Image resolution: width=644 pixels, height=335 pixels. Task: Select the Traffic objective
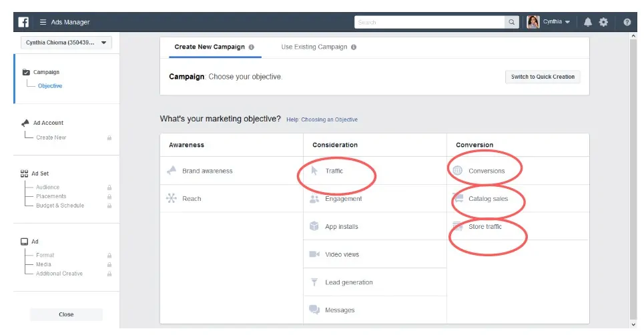click(375, 171)
